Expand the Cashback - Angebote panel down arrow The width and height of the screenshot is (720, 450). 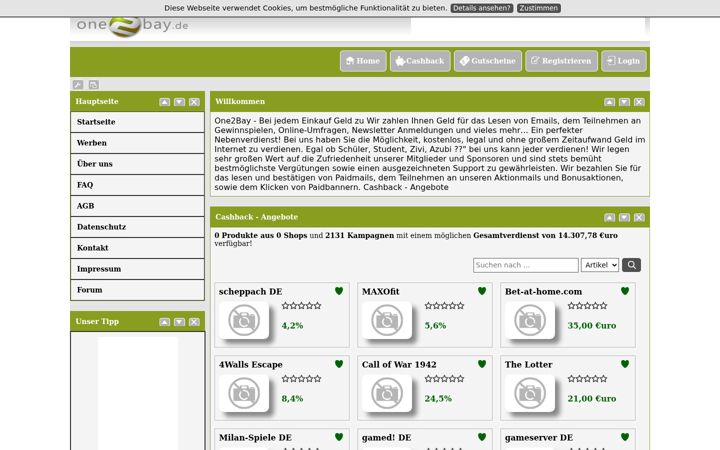pyautogui.click(x=624, y=217)
